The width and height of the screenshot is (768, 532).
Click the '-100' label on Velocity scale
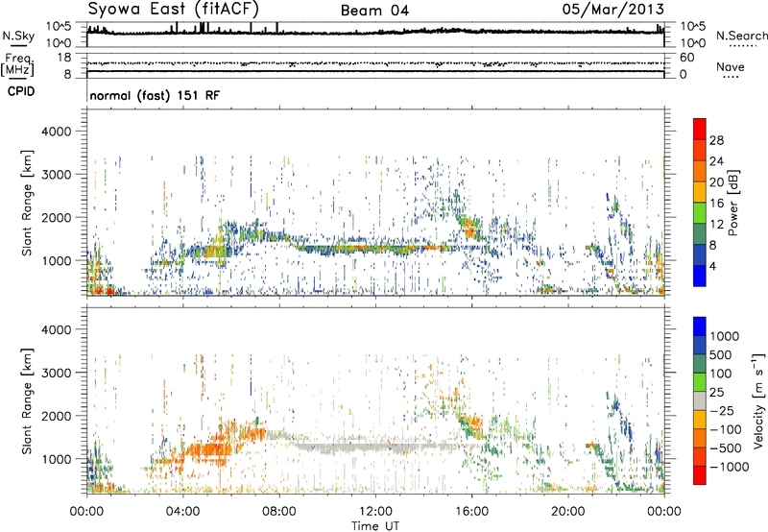(726, 429)
